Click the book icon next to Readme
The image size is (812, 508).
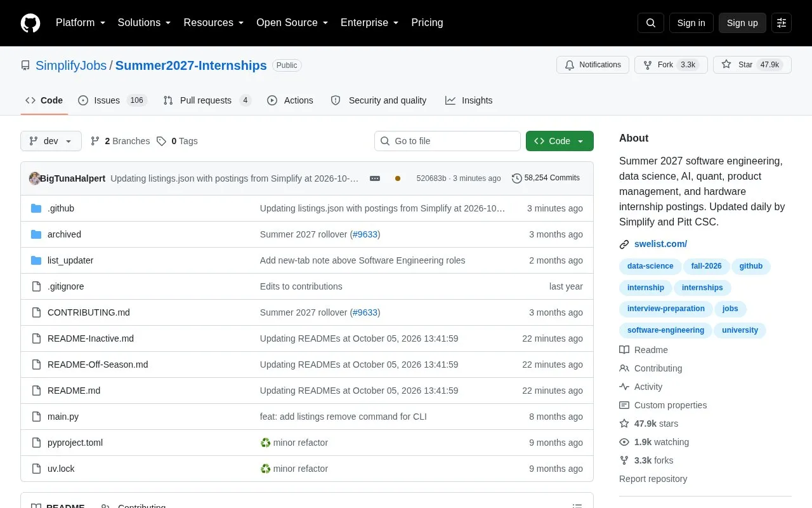[624, 350]
